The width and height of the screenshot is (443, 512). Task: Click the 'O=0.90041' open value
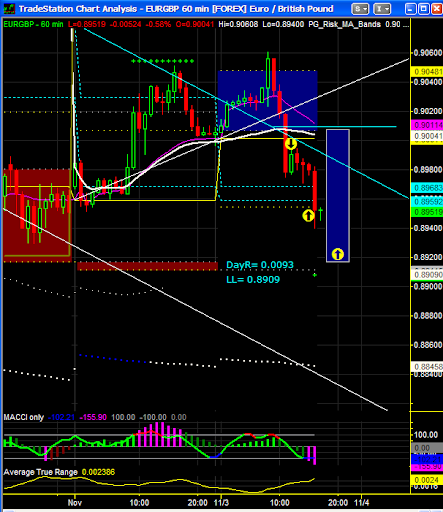click(195, 24)
